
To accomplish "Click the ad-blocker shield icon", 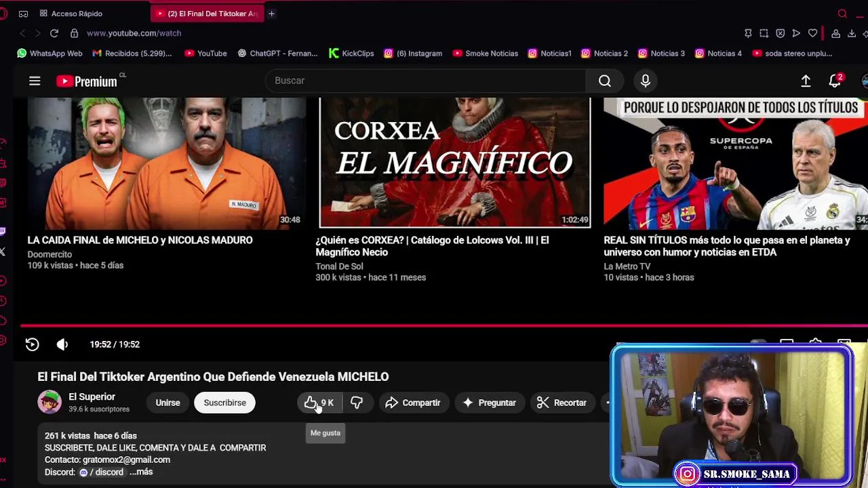I will tap(781, 33).
